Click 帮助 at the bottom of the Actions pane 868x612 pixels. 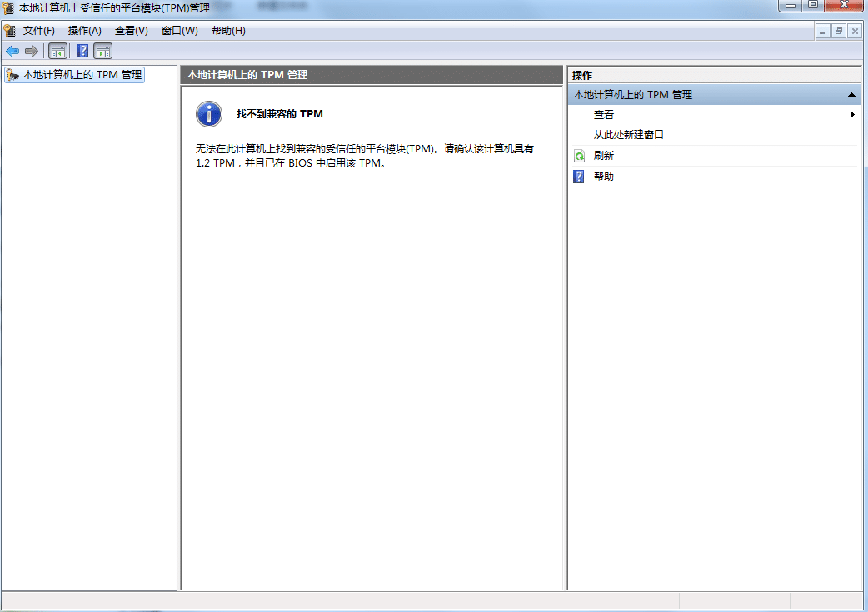[603, 176]
